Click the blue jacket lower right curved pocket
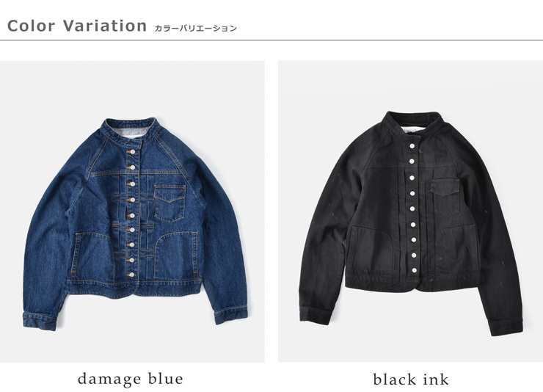Viewport: 543px width, 392px height. coord(176,255)
